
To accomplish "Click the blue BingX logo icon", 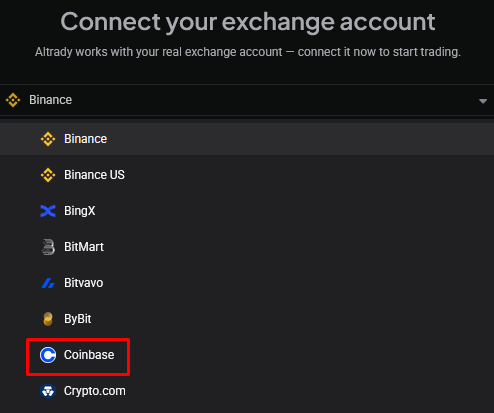I will point(48,211).
